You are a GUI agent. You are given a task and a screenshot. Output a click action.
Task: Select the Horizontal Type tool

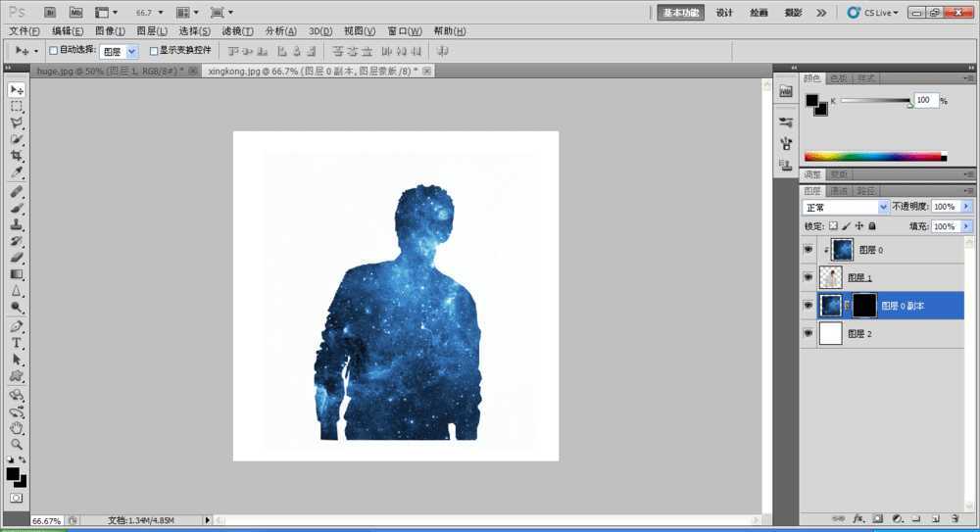point(17,344)
